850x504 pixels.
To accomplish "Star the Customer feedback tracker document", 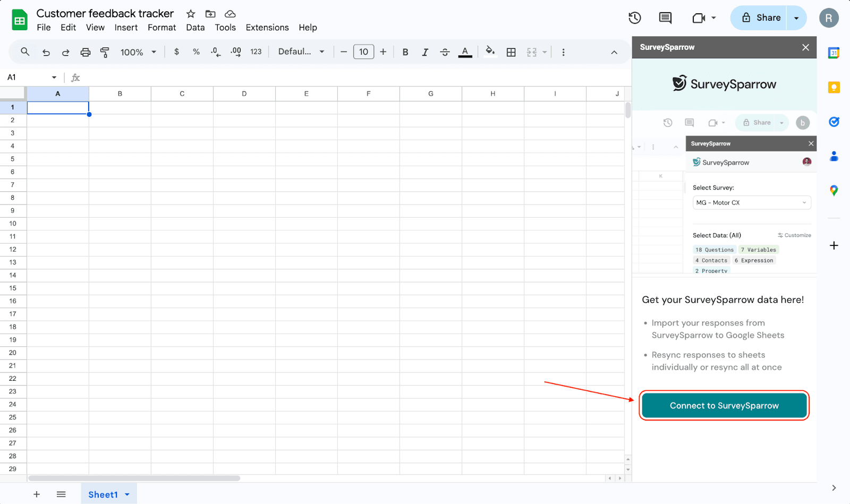I will pyautogui.click(x=191, y=14).
